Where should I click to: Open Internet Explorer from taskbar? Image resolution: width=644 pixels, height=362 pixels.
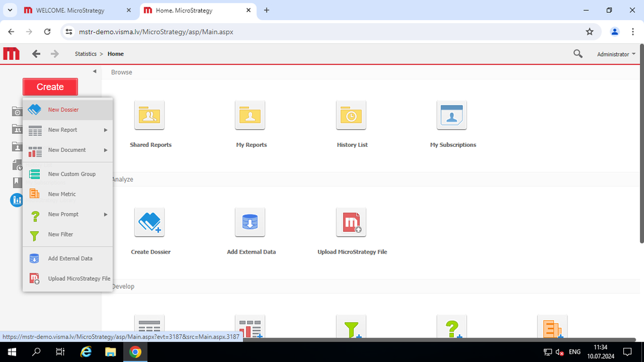pos(86,352)
